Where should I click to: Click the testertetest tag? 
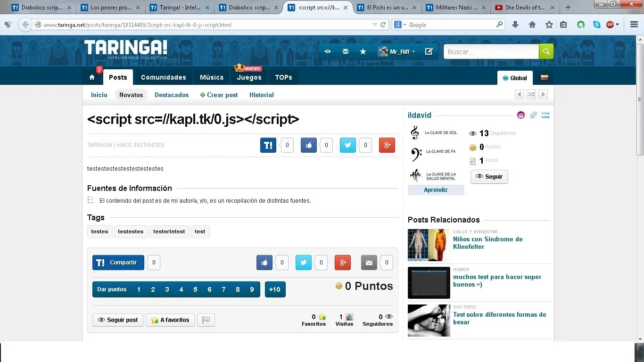click(x=169, y=231)
